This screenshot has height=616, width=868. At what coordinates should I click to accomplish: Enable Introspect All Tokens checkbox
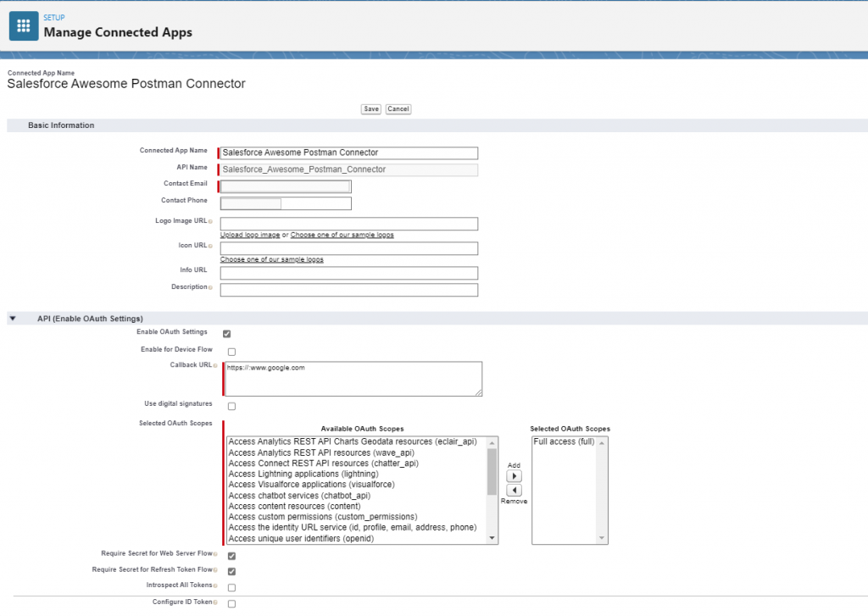tap(231, 587)
